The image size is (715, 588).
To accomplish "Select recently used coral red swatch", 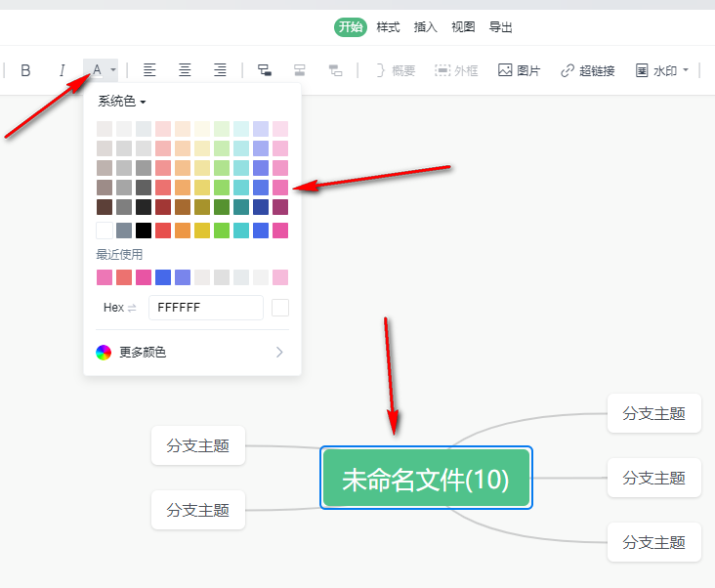I will click(x=124, y=277).
